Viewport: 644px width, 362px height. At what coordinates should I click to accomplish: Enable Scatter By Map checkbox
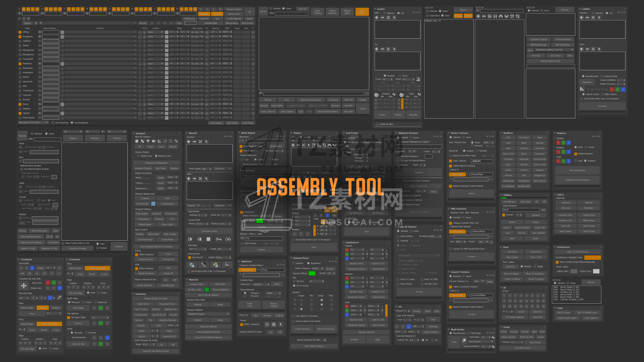click(377, 124)
